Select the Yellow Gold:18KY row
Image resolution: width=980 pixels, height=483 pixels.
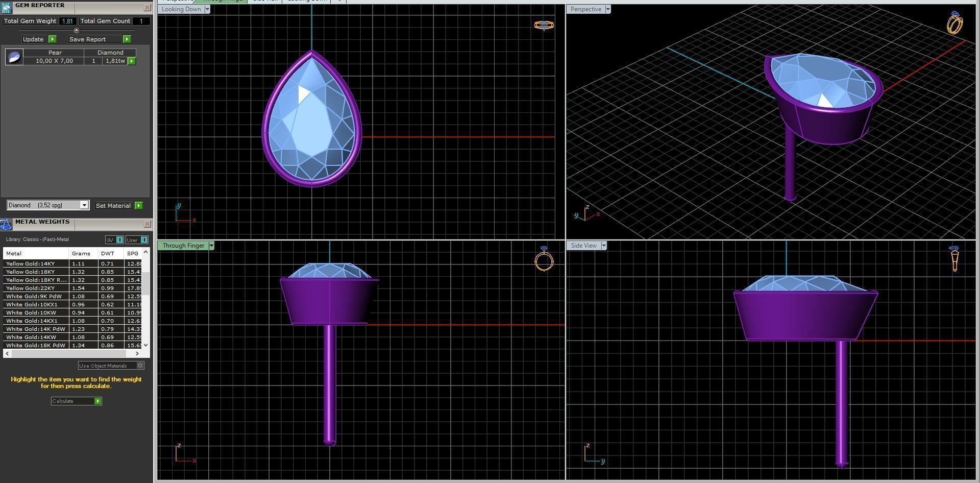click(72, 272)
